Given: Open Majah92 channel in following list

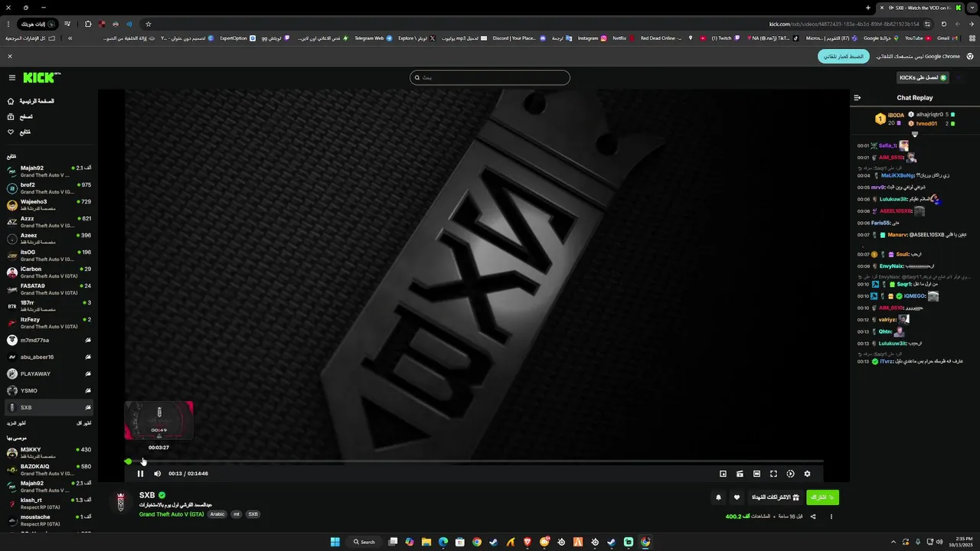Looking at the screenshot, I should click(49, 171).
